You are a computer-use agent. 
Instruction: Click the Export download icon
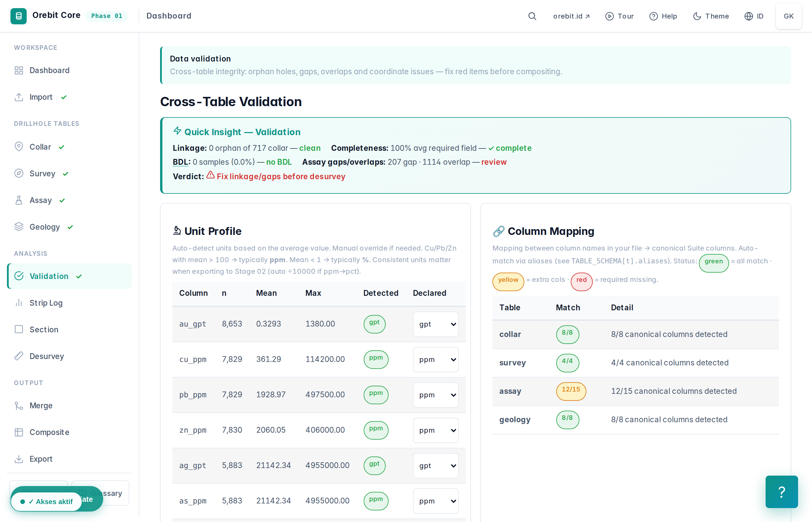19,459
